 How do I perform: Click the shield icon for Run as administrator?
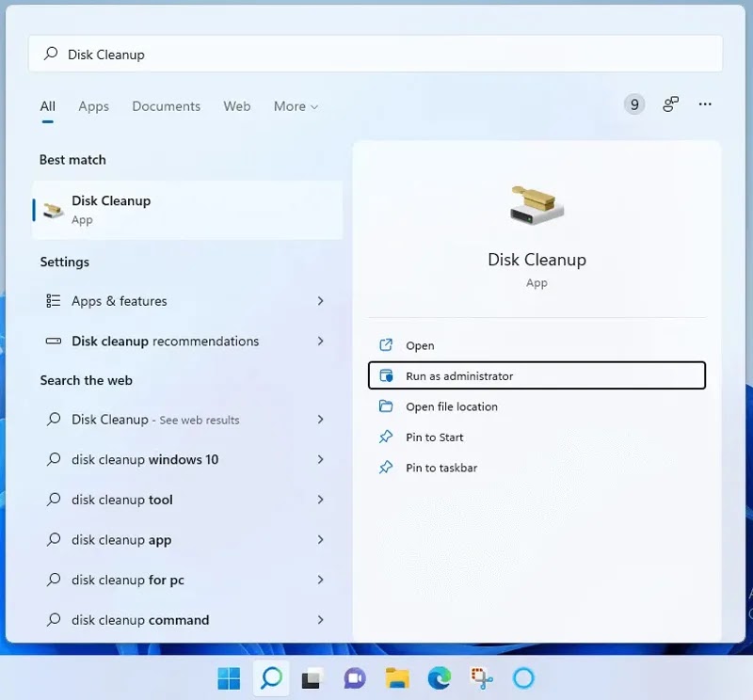[x=386, y=375]
